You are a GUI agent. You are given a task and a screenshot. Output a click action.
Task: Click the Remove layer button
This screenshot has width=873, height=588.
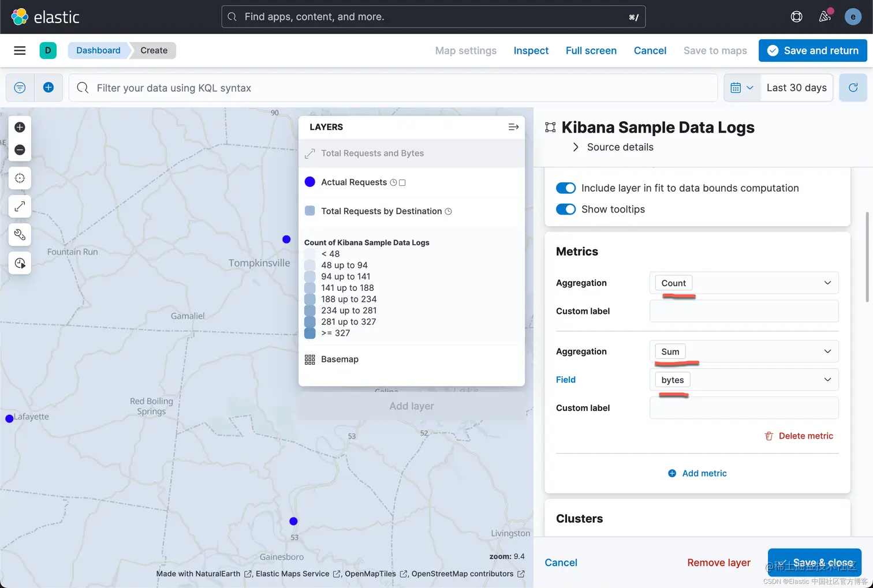tap(719, 563)
